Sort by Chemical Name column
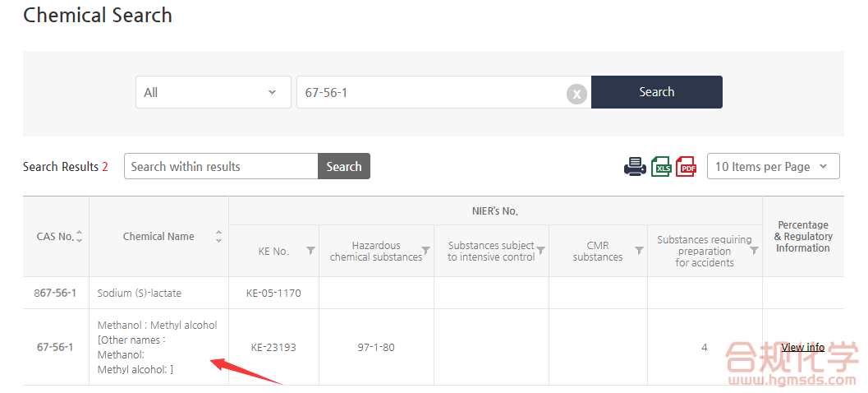 coord(218,237)
